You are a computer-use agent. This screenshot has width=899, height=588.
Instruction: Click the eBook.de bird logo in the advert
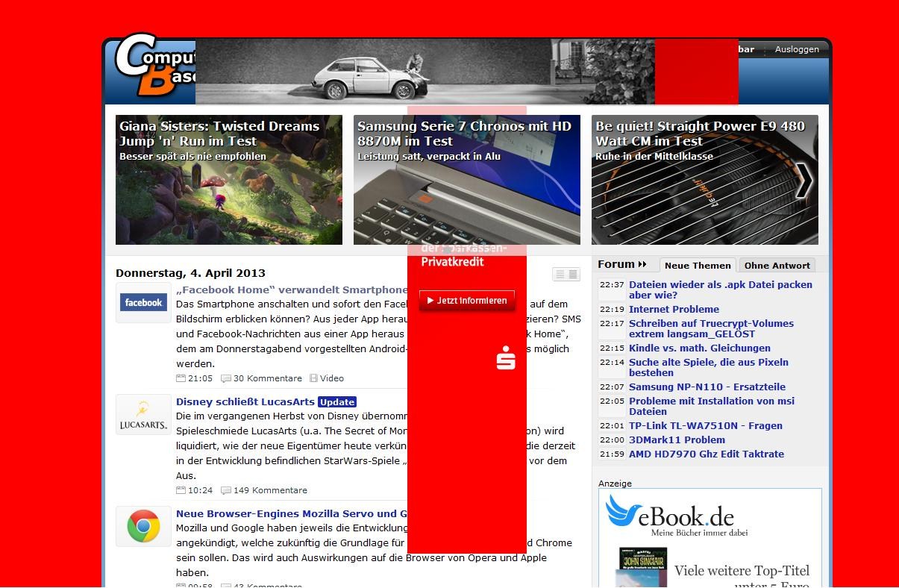tap(623, 511)
